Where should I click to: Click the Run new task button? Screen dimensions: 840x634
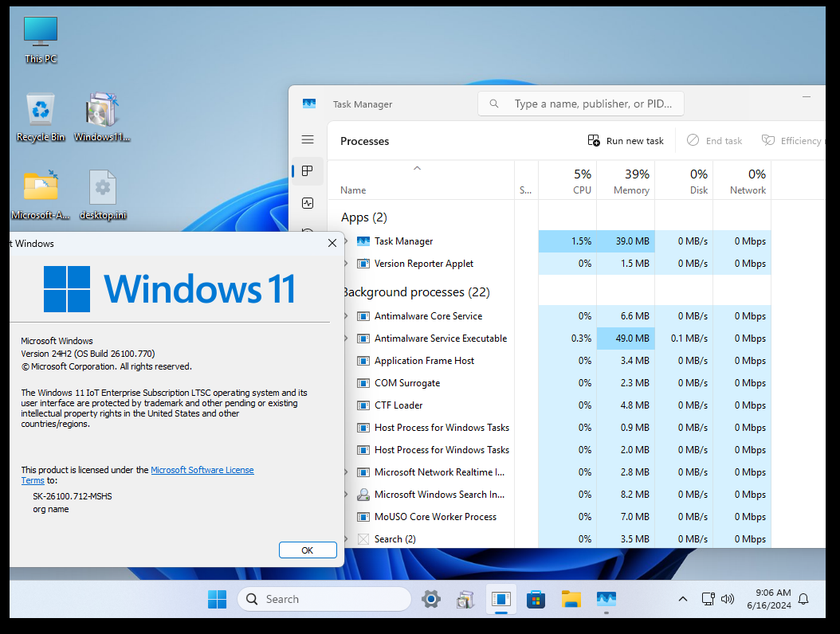point(625,141)
